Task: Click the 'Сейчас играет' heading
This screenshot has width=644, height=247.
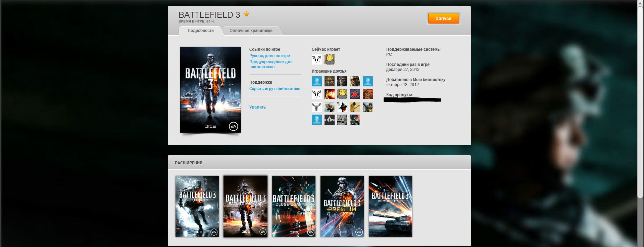Action: tap(326, 49)
